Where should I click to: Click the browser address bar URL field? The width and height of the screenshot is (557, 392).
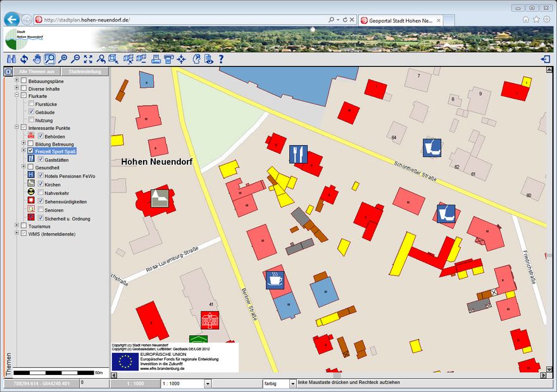pos(184,20)
